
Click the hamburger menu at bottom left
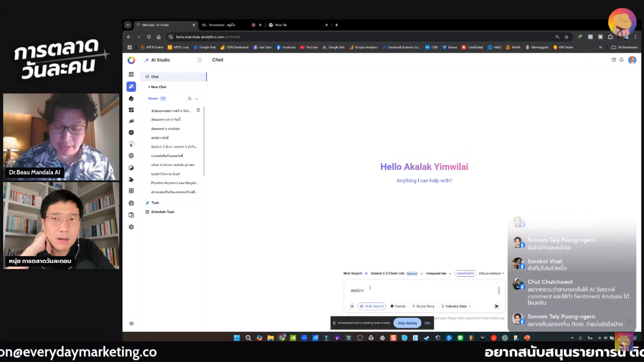(132, 323)
